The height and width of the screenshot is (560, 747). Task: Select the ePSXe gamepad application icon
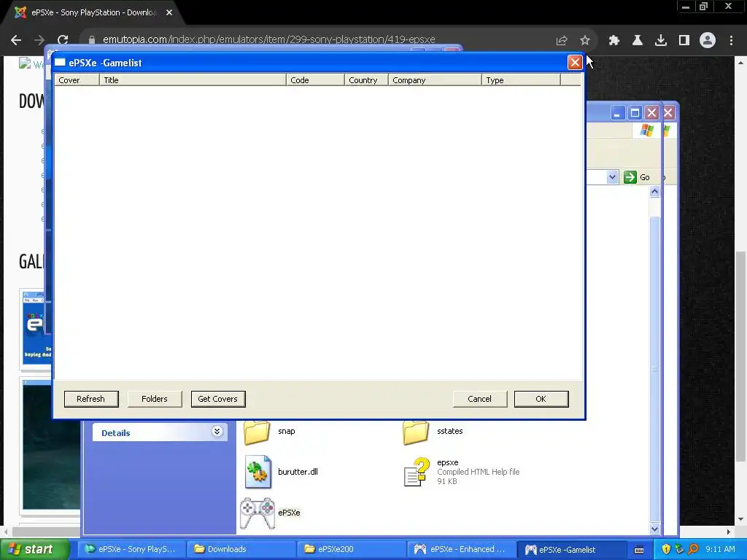(x=258, y=513)
